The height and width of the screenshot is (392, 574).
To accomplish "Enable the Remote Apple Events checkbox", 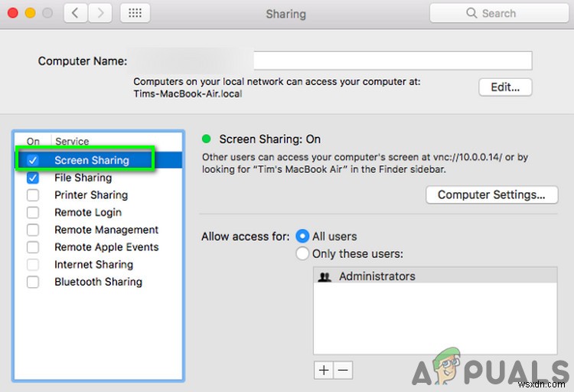I will (33, 247).
